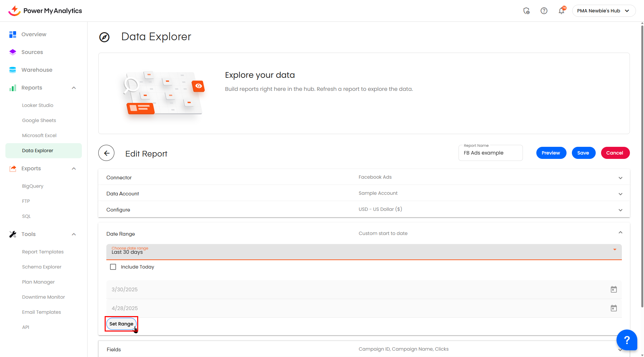Collapse the Reports sidebar group
Viewport: 644px width, 357px height.
(74, 88)
